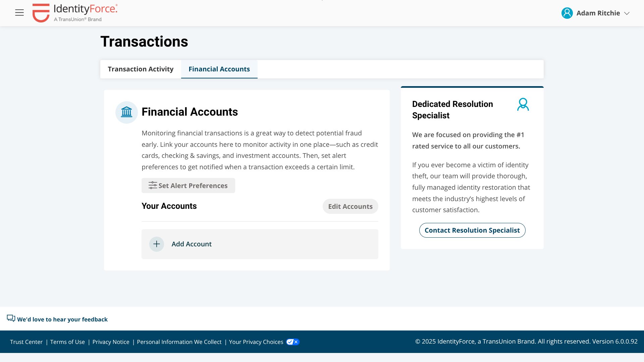Screen dimensions: 644x362
Task: Click the resolution specialist person icon
Action: pyautogui.click(x=523, y=104)
